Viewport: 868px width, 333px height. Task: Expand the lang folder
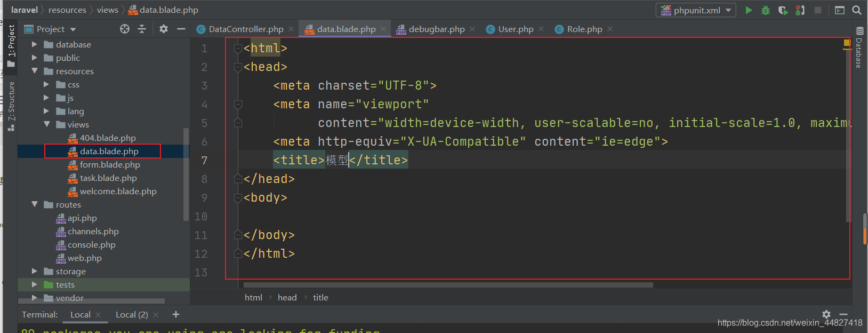tap(46, 111)
